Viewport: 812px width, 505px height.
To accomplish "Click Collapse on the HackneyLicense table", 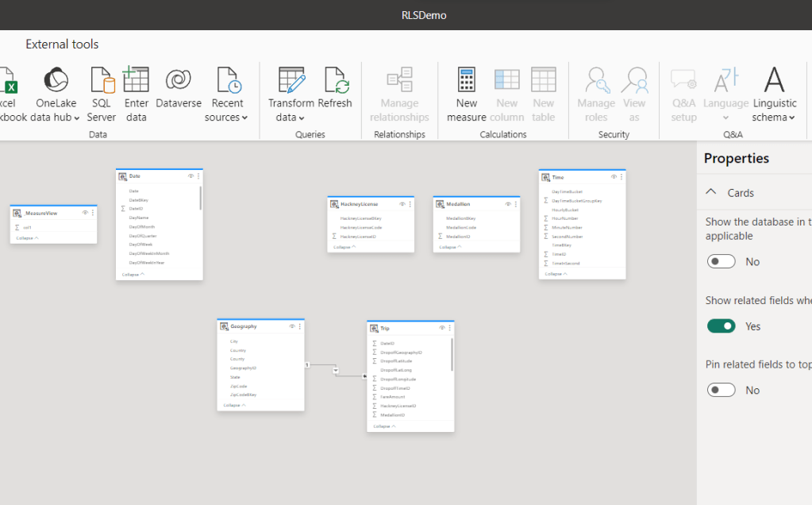I will (344, 247).
